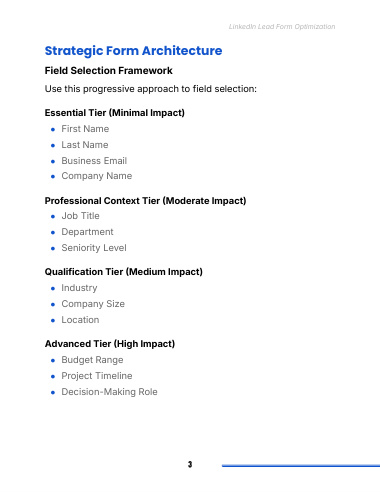Viewport: 380px width, 492px height.
Task: Click the Project Timeline bullet item
Action: pos(97,376)
